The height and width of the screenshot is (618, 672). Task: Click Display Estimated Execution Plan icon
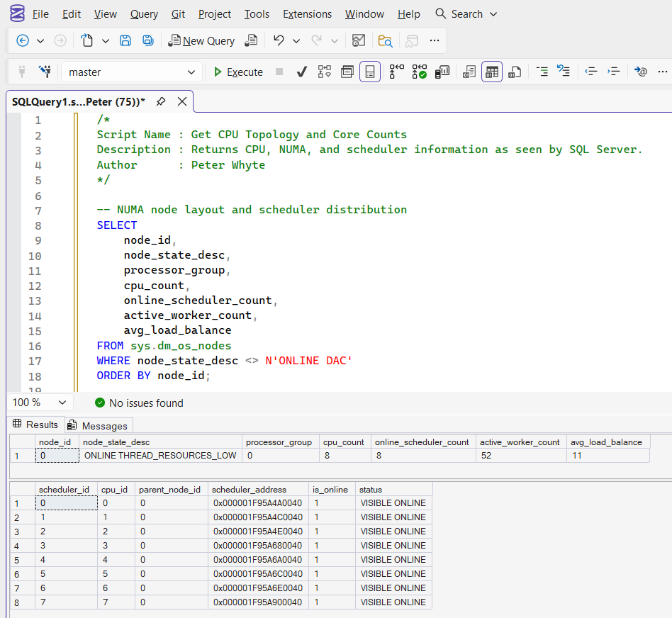325,72
